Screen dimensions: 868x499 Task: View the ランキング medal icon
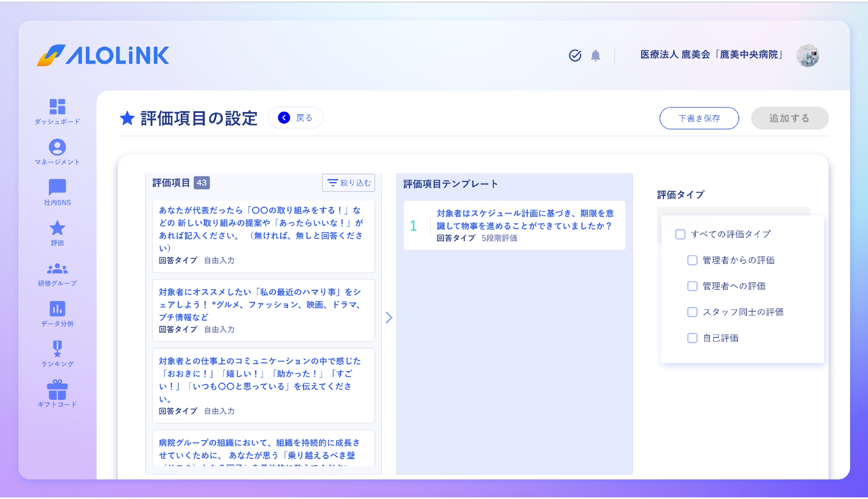click(57, 349)
